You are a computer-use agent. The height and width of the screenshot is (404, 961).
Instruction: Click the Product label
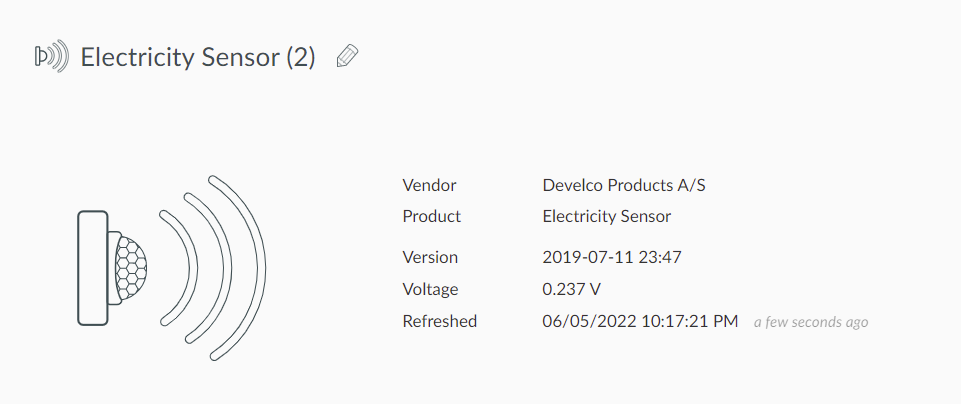[x=431, y=216]
